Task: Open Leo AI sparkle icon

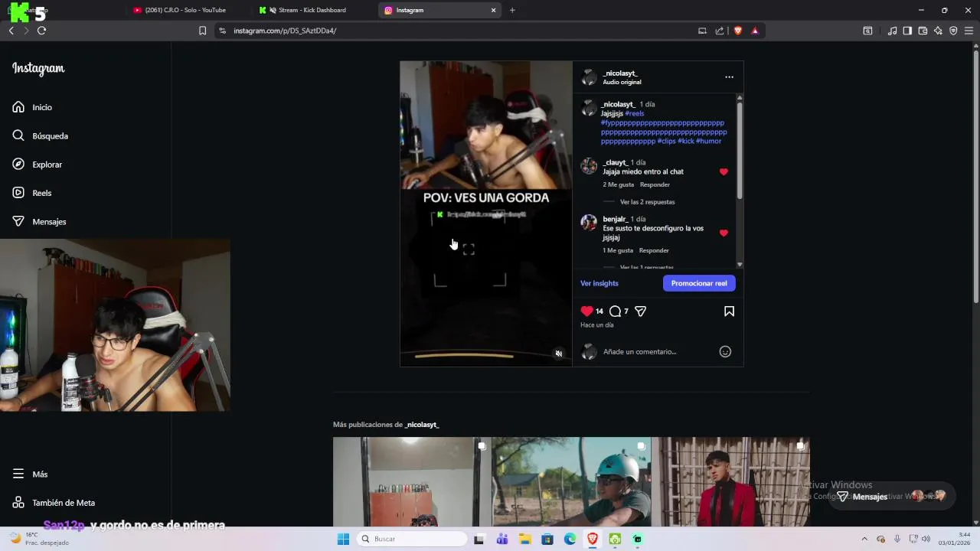Action: [x=938, y=31]
